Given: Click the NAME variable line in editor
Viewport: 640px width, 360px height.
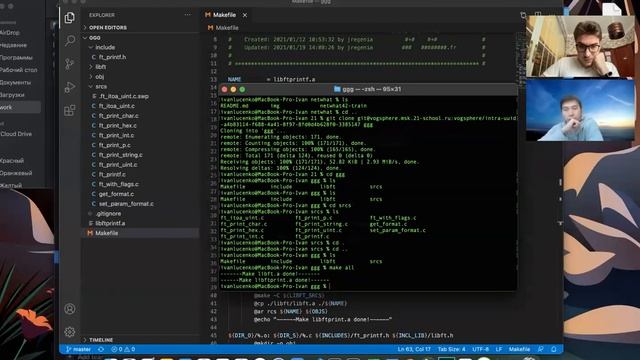Looking at the screenshot, I should pyautogui.click(x=271, y=80).
